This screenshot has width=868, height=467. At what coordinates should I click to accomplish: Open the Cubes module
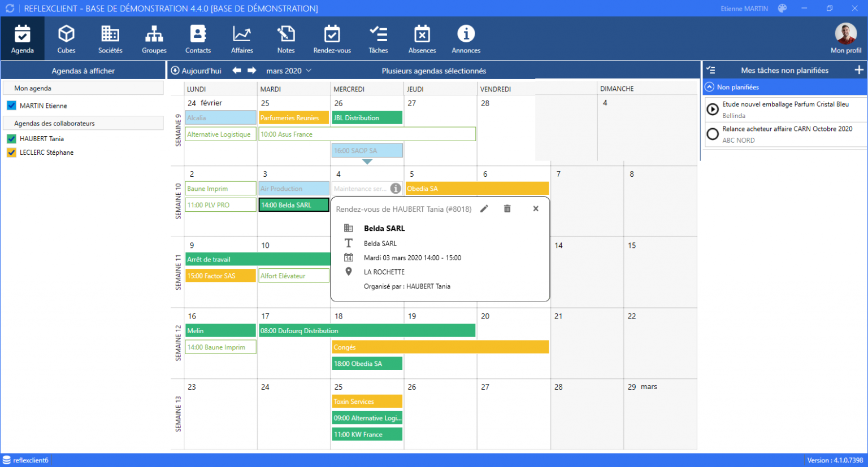(66, 39)
